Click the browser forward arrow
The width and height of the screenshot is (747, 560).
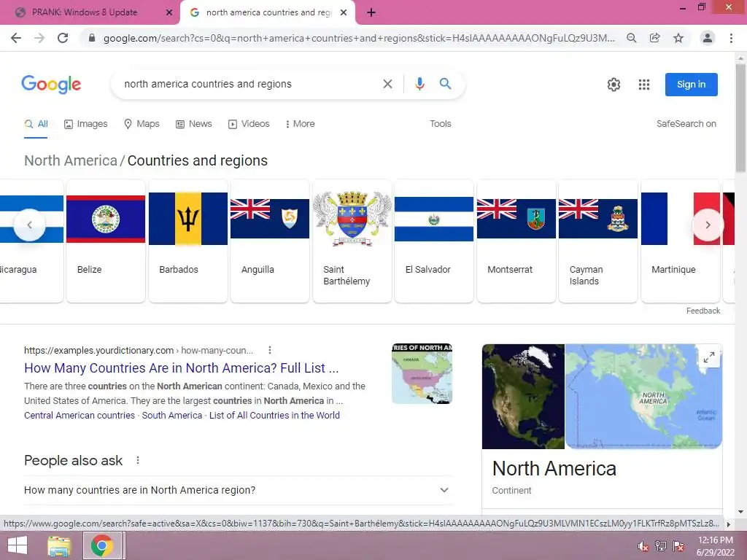coord(39,38)
